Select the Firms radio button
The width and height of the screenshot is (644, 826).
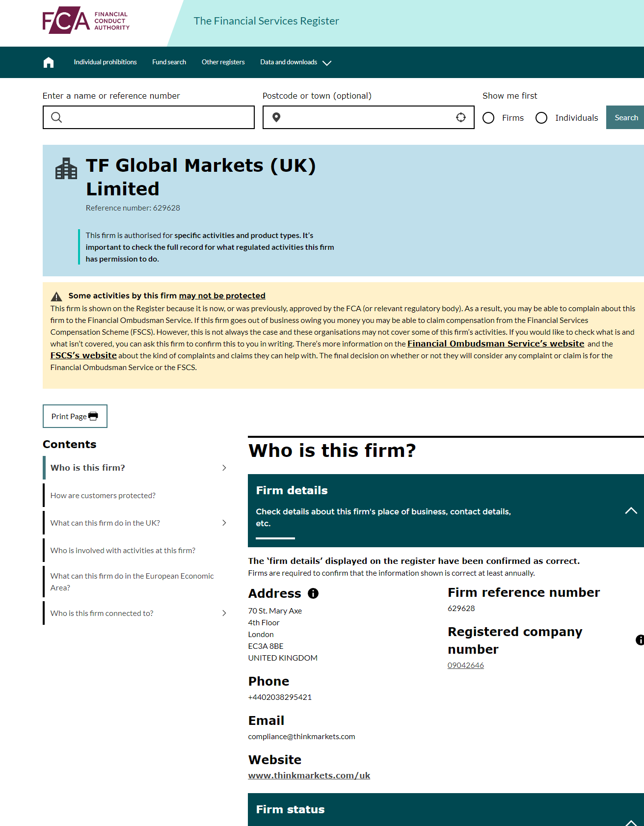pos(488,118)
